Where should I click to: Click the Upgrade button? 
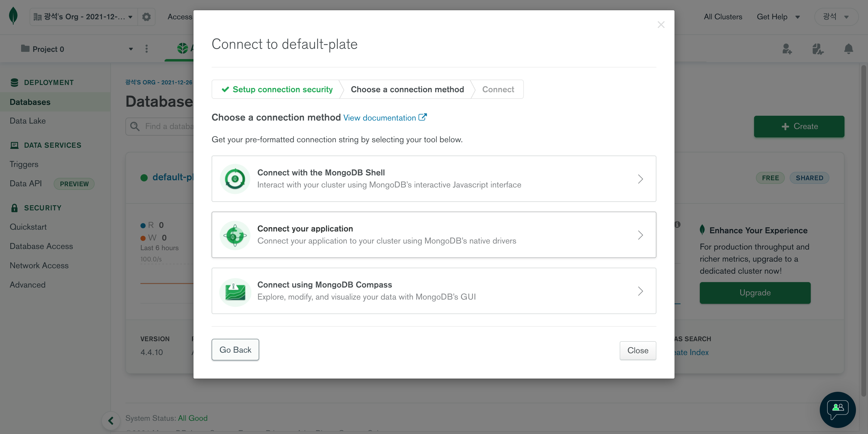tap(755, 293)
